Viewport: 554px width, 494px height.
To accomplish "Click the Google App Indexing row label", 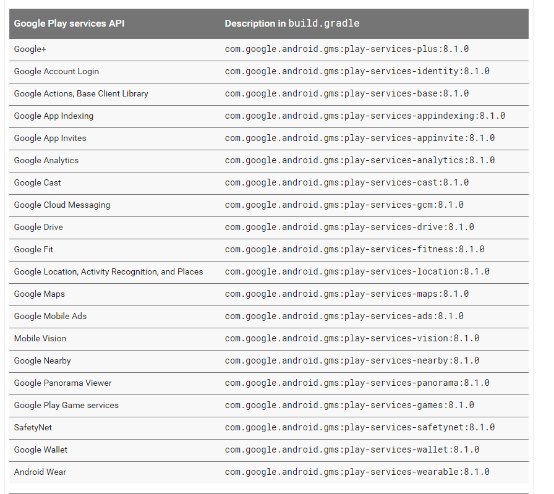I will coord(53,116).
